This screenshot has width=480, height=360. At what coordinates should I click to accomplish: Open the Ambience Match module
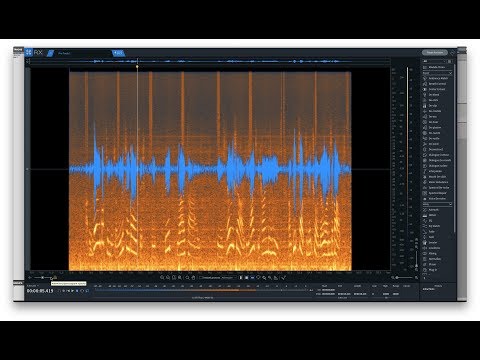click(x=438, y=78)
